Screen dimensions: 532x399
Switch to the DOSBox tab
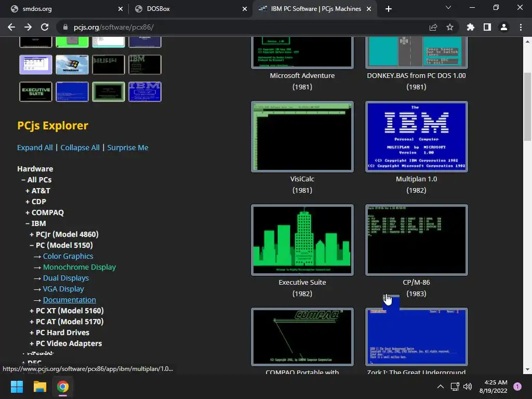pos(190,9)
